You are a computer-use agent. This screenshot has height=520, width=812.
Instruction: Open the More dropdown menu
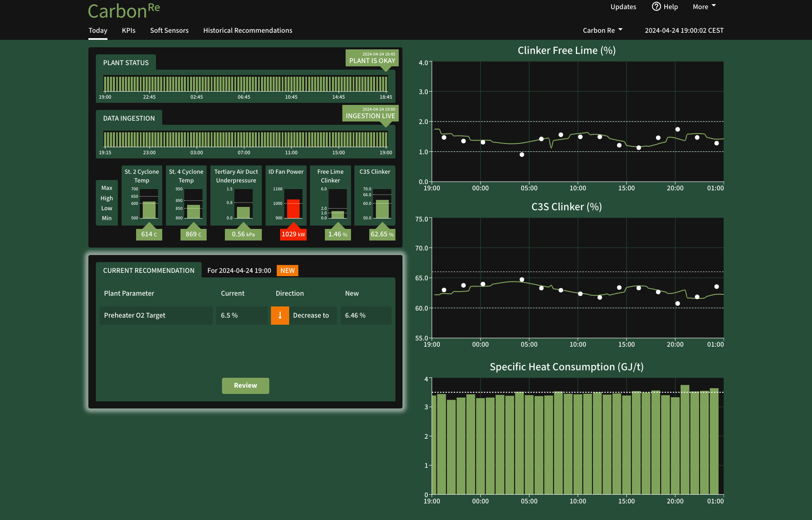704,7
